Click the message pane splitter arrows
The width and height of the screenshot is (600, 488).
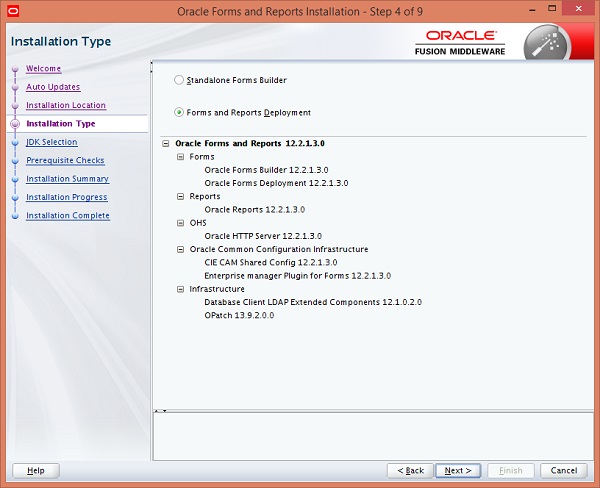(x=160, y=411)
